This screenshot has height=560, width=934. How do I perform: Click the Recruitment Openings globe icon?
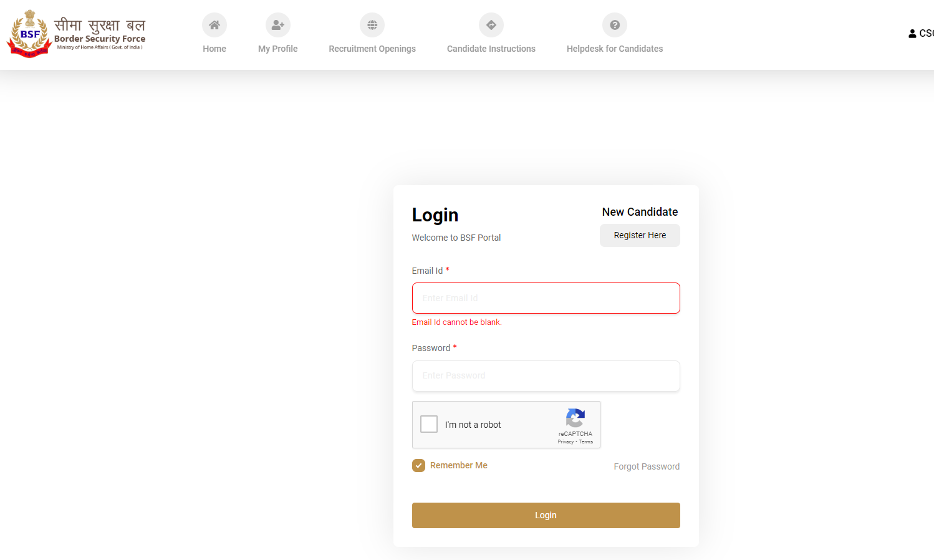pos(372,25)
